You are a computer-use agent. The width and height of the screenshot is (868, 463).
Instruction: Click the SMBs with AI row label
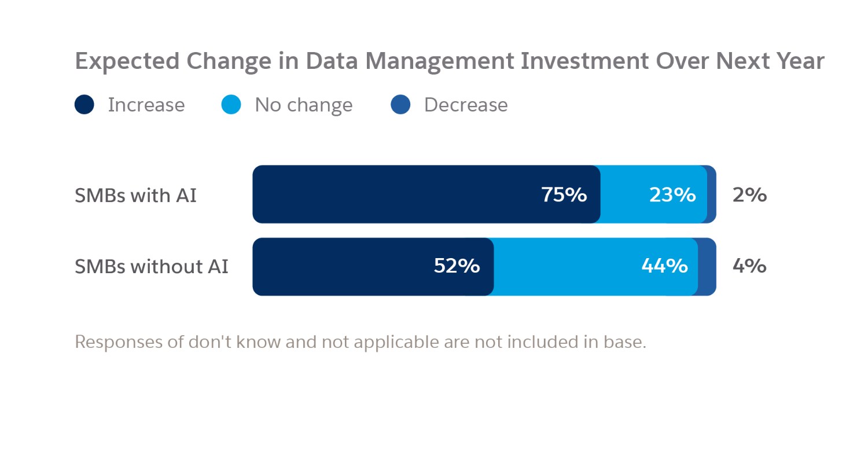click(x=136, y=195)
